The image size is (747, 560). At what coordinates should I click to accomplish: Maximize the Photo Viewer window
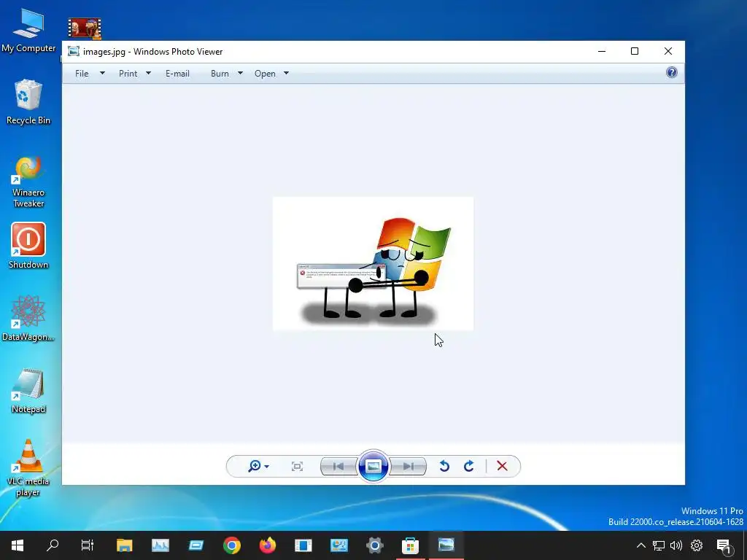click(x=635, y=52)
